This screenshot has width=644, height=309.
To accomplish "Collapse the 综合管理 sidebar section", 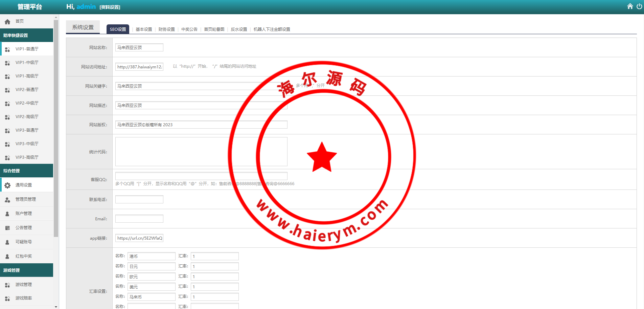I will click(26, 171).
